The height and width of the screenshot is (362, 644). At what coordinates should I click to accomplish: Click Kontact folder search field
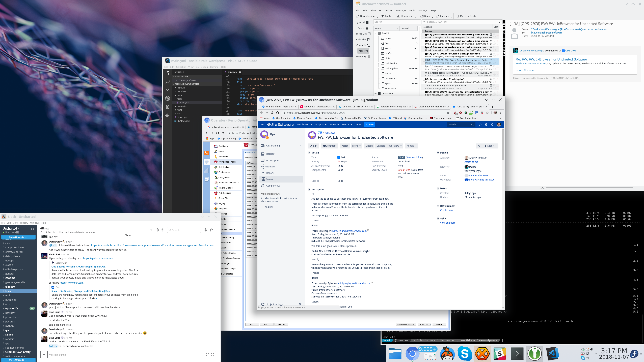(397, 22)
